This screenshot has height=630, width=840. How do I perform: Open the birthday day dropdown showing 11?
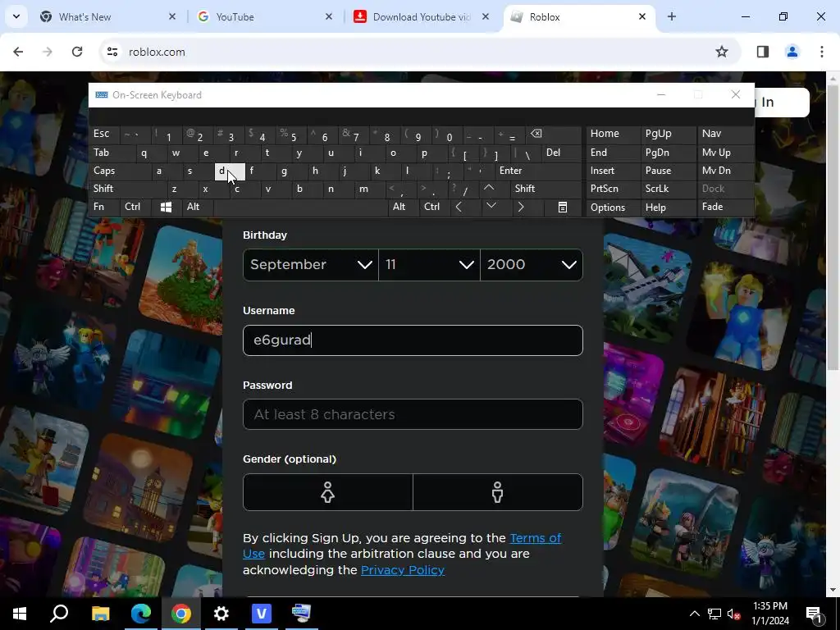pyautogui.click(x=429, y=265)
